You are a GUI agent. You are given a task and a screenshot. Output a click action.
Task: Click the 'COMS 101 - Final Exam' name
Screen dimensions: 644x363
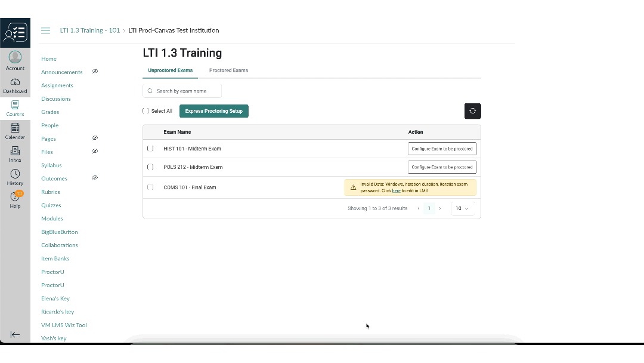point(190,187)
